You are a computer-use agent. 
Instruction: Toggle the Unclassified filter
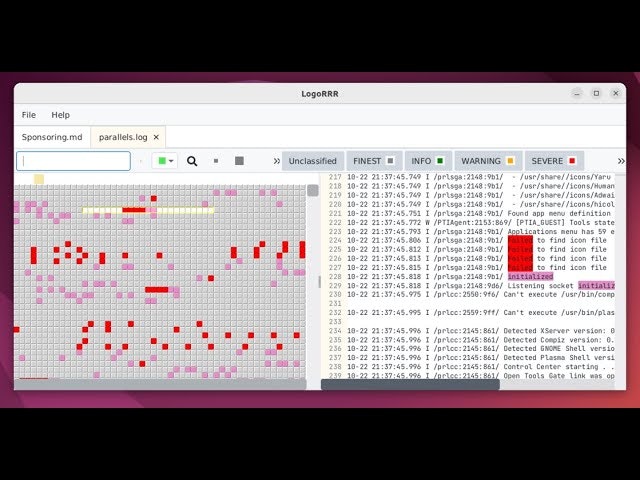(x=313, y=161)
